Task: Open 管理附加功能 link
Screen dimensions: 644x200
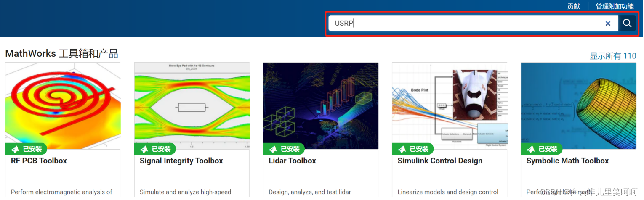Action: pyautogui.click(x=615, y=6)
